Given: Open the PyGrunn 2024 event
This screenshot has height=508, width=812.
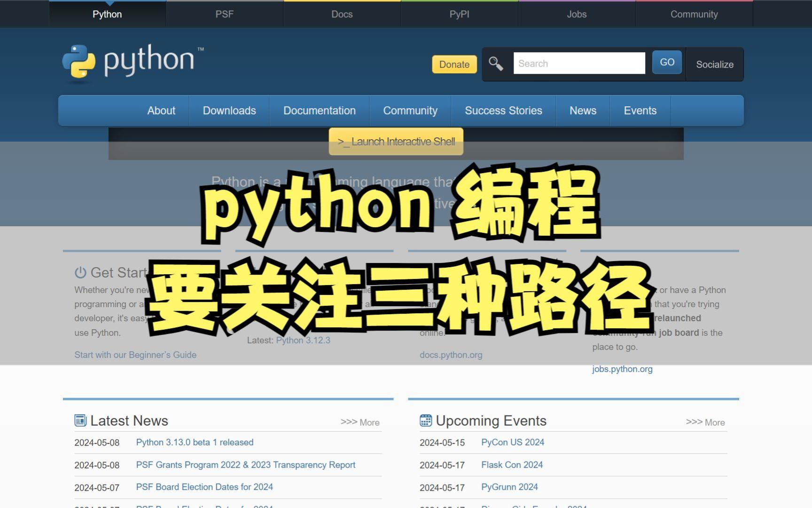Looking at the screenshot, I should point(509,487).
